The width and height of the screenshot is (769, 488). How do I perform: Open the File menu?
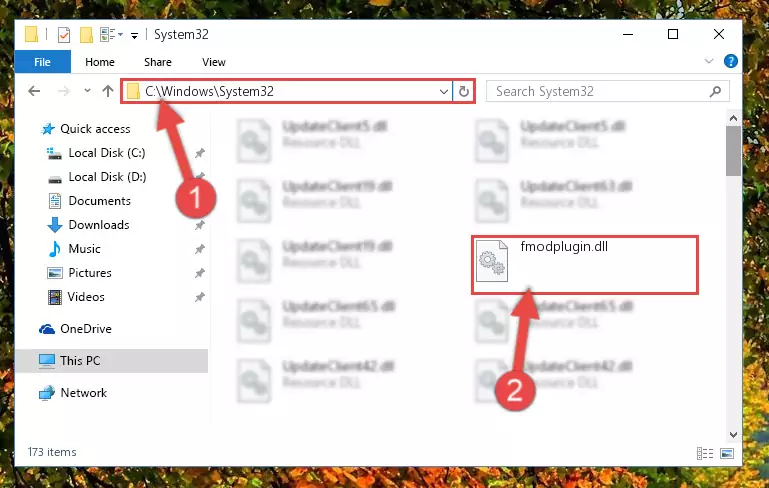[x=42, y=62]
